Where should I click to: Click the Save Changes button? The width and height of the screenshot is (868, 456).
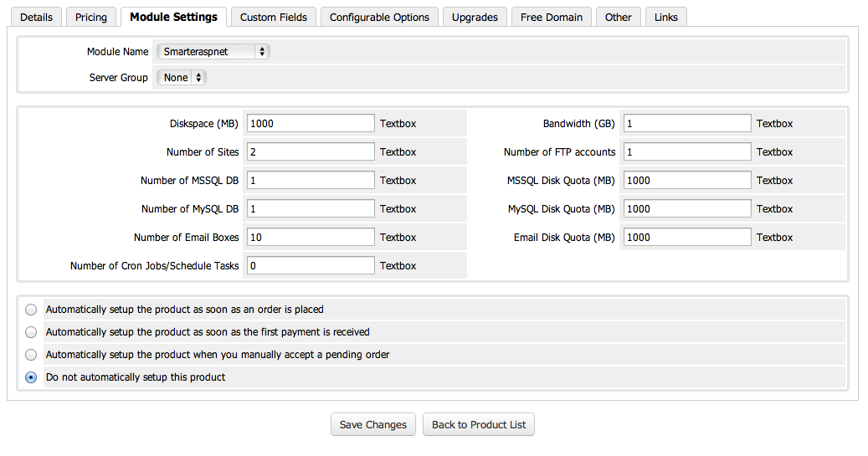coord(373,424)
